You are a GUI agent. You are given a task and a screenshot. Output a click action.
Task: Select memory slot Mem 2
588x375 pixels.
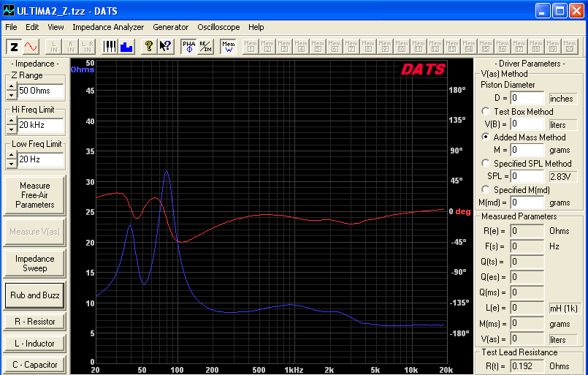[x=267, y=47]
